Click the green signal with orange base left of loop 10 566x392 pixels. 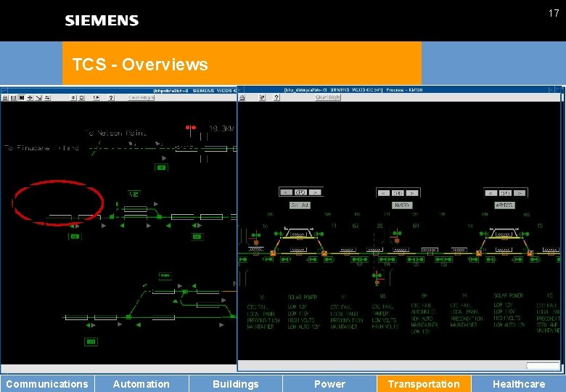click(256, 237)
